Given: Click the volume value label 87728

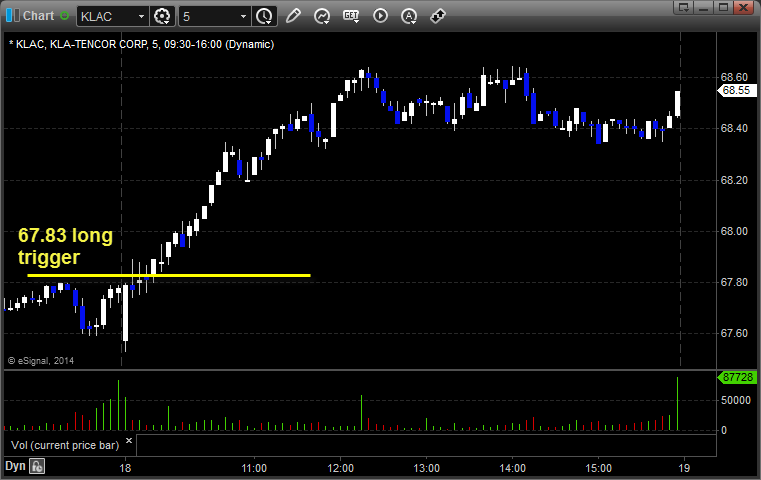Looking at the screenshot, I should tap(737, 377).
